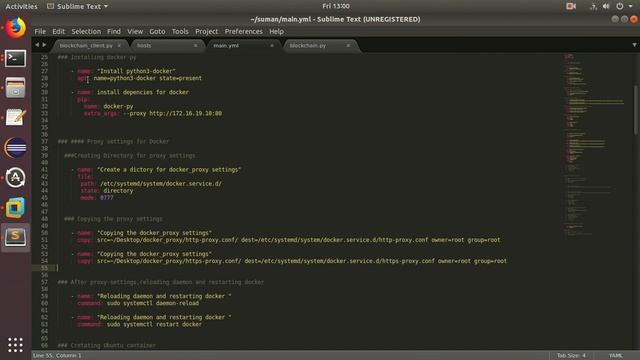Open the Project menu

tap(207, 31)
